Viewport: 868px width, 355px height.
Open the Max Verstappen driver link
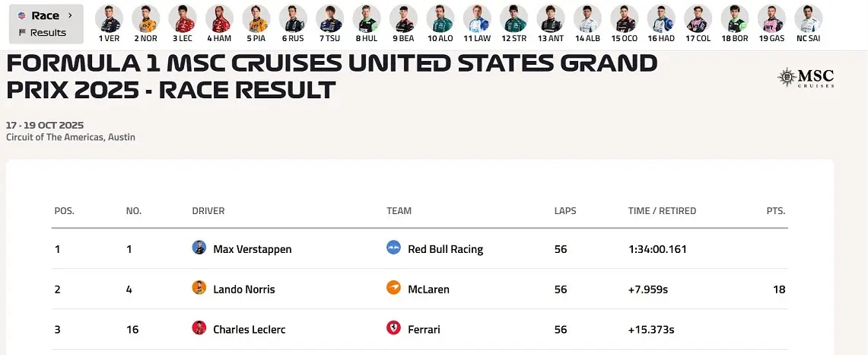pyautogui.click(x=252, y=249)
